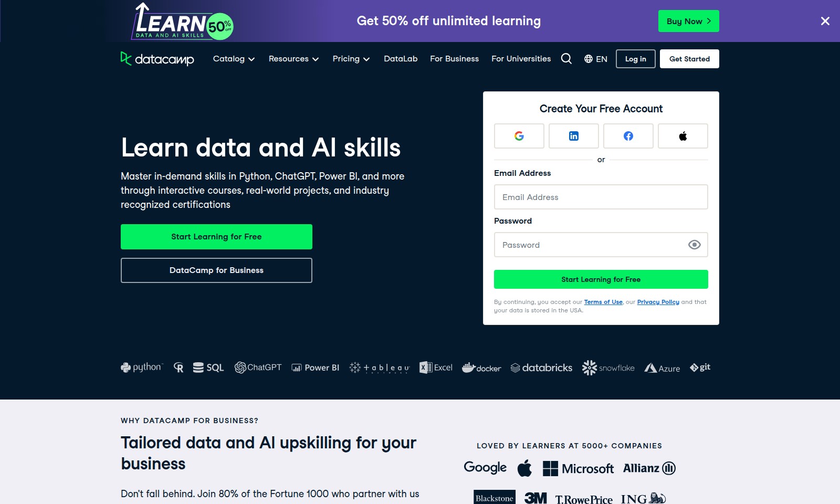Click Start Learning for Free

216,236
